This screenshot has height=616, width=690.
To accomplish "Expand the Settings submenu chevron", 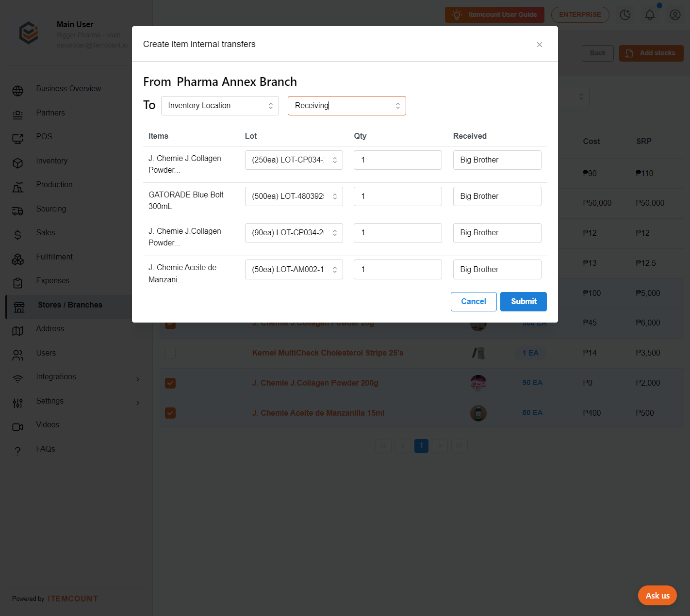I will point(138,403).
